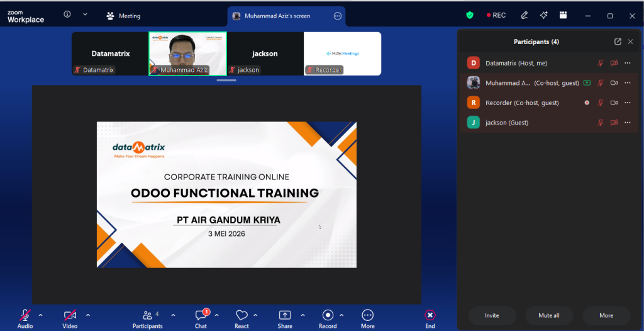
Task: Click Muhammad Aziz's screen sharing icon
Action: pos(587,83)
